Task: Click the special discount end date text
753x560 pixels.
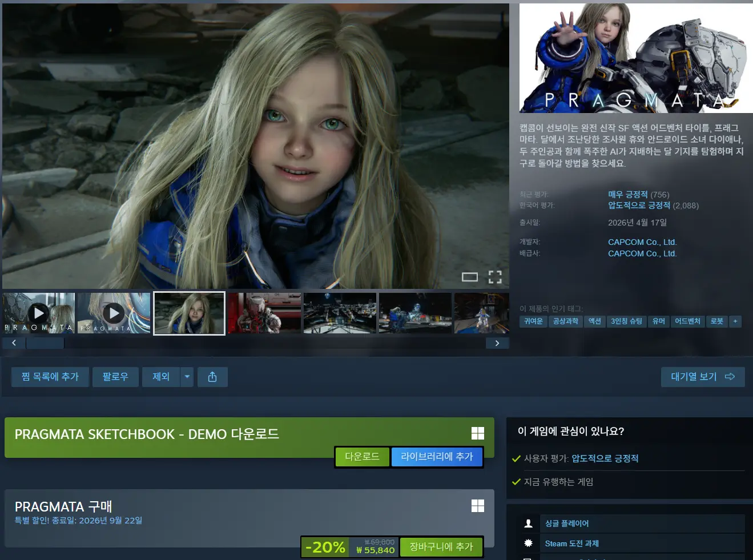Action: point(78,521)
